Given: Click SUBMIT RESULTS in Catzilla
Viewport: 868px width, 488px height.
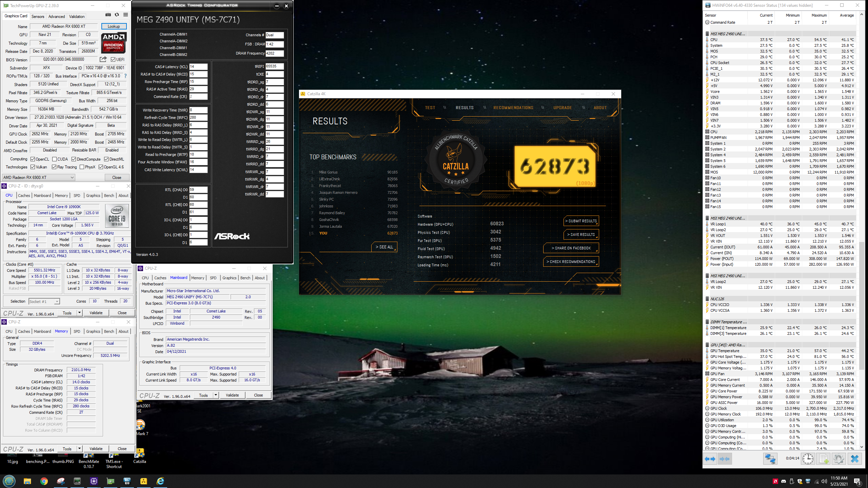Looking at the screenshot, I should [x=581, y=221].
